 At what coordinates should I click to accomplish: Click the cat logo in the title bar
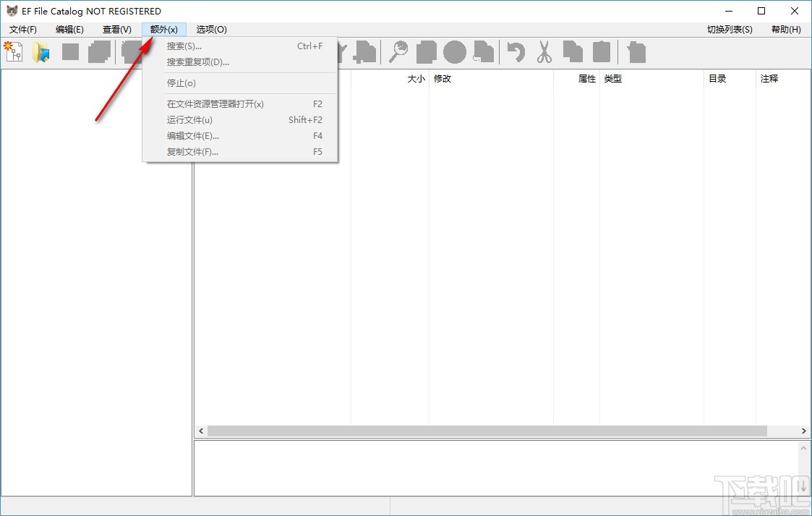point(10,10)
